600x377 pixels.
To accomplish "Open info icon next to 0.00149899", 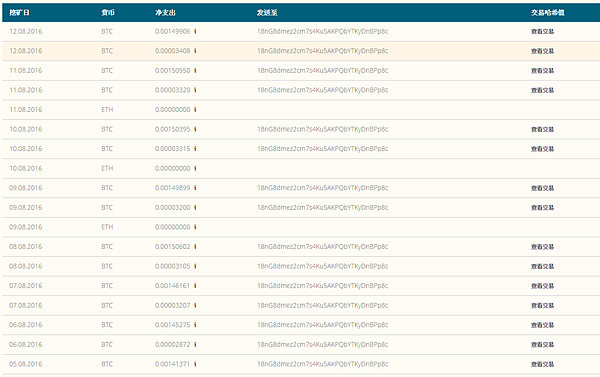I will [195, 188].
